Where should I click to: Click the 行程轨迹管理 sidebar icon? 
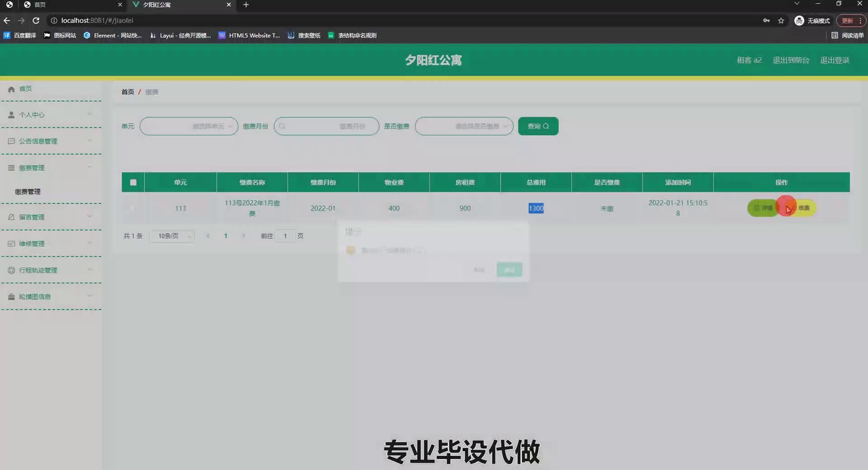(x=11, y=270)
